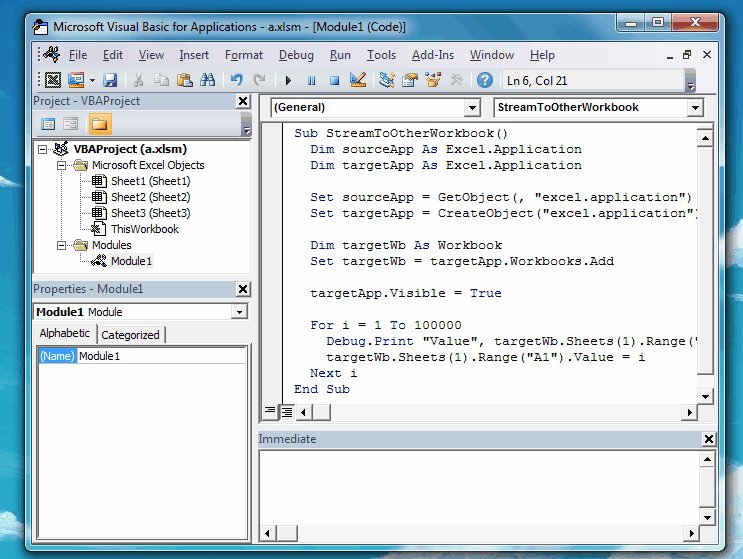Open the Help menu
The image size is (743, 559).
(x=542, y=55)
